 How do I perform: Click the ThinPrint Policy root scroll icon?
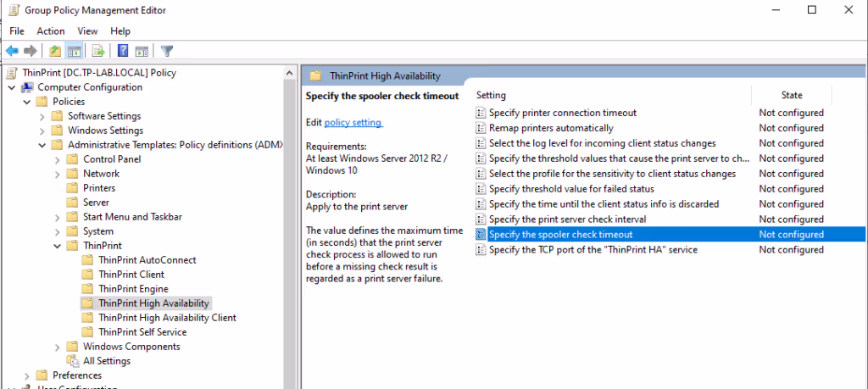click(x=10, y=73)
